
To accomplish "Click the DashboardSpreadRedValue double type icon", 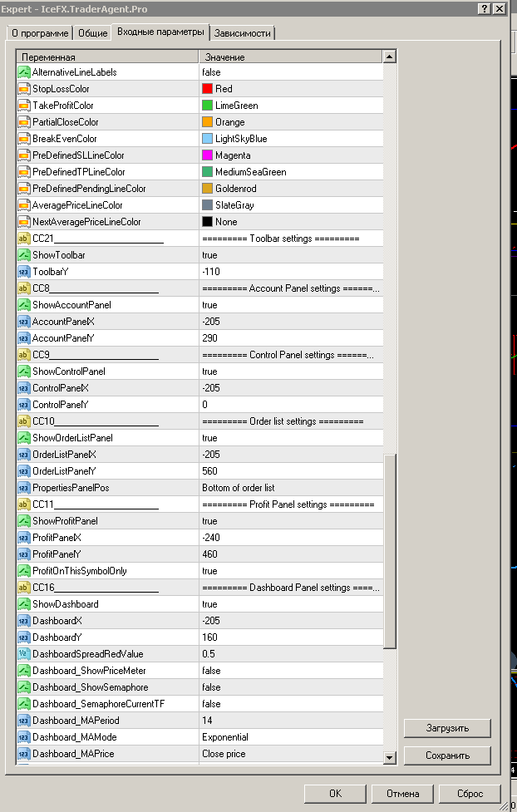I will [x=24, y=653].
